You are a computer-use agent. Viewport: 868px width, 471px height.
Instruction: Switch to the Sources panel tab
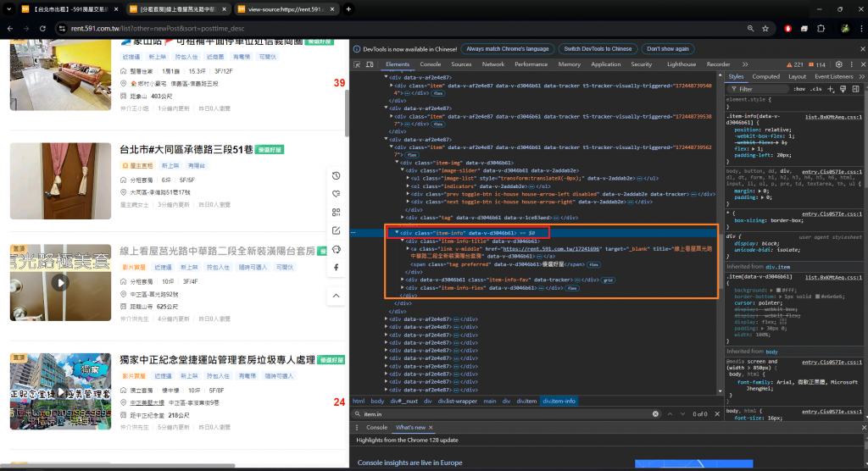pos(461,64)
